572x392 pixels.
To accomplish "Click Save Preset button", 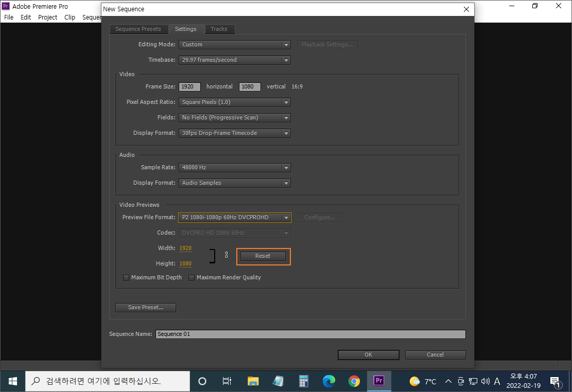I will [146, 308].
